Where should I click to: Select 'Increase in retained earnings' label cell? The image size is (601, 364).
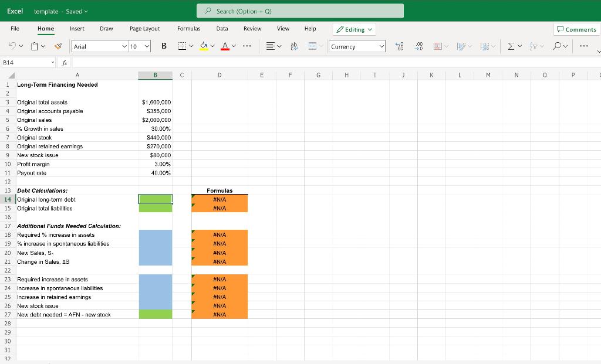[77, 297]
